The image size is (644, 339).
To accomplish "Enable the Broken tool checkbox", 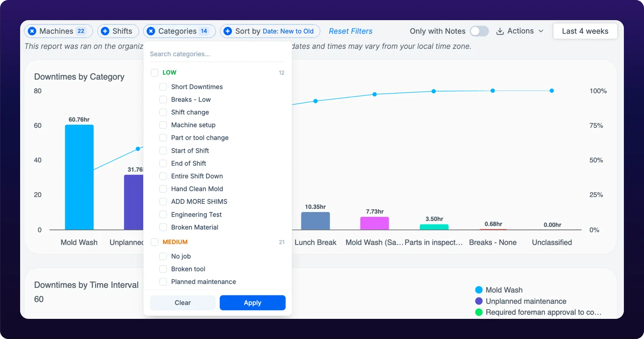I will (163, 269).
